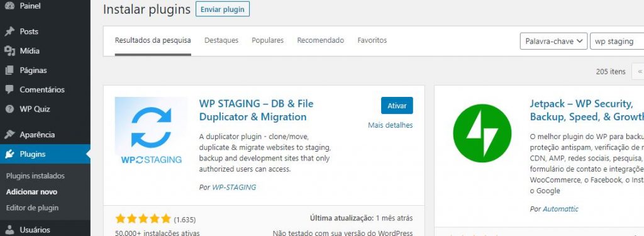Click 'Última atualização: 1 mês atrás' text
This screenshot has width=644, height=236.
coord(362,218)
